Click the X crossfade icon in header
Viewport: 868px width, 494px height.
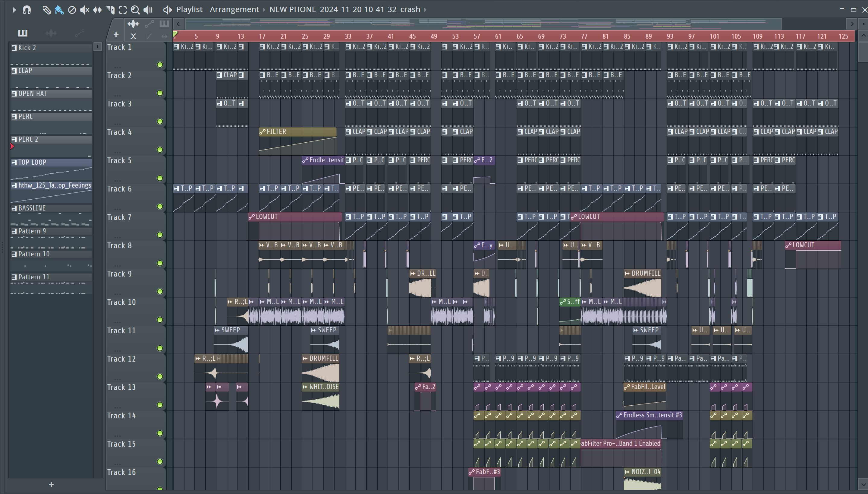pos(133,36)
